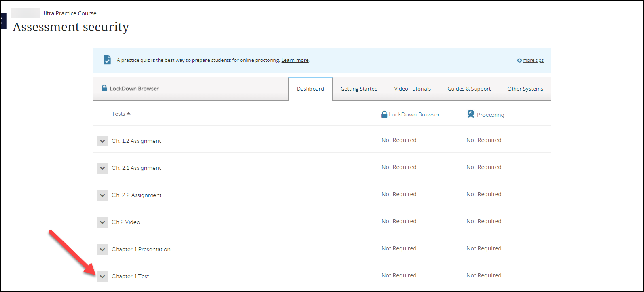
Task: Select the Dashboard tab
Action: click(310, 89)
